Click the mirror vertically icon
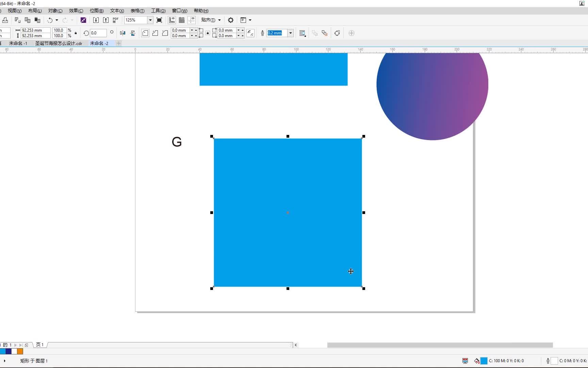The image size is (588, 368). pos(133,33)
